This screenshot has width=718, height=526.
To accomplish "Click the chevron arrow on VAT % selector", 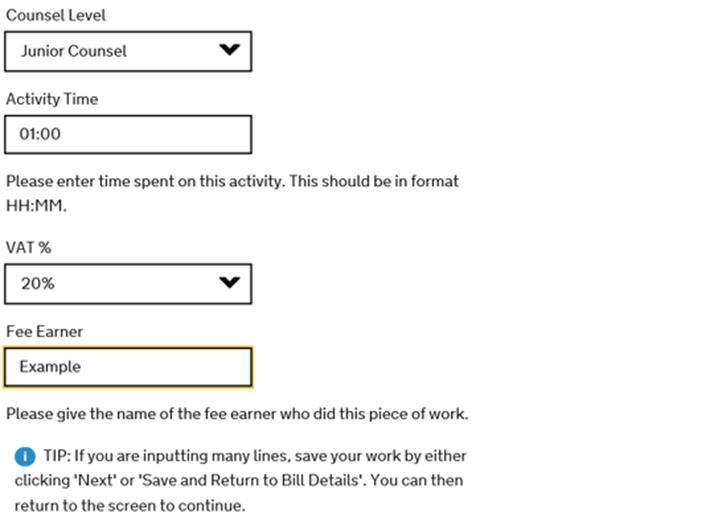I will [229, 284].
